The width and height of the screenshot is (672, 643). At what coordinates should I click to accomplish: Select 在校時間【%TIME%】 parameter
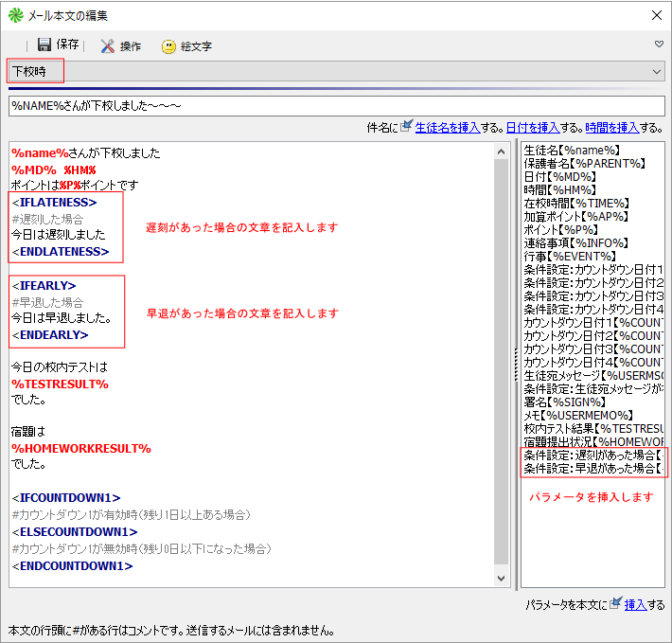(x=576, y=204)
